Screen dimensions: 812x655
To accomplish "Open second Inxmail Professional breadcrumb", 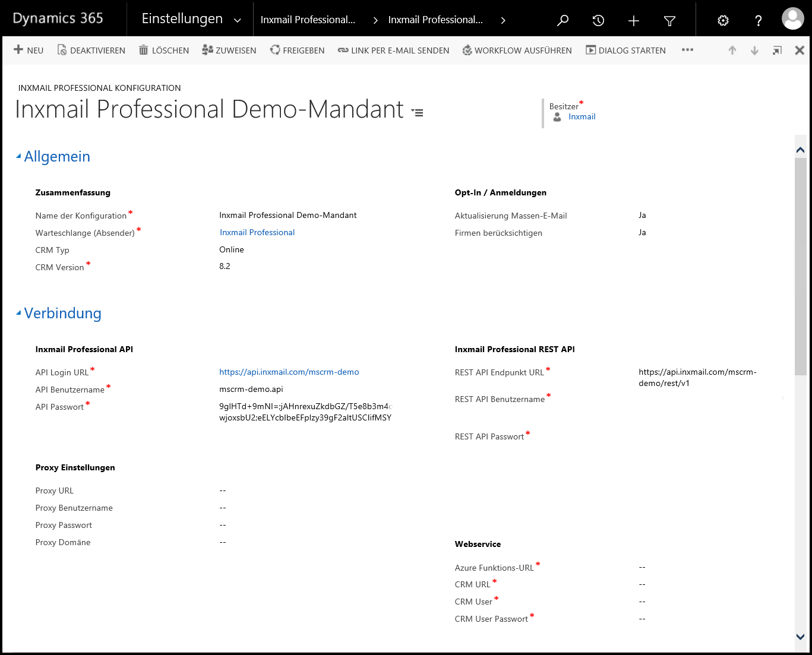I will pos(435,20).
